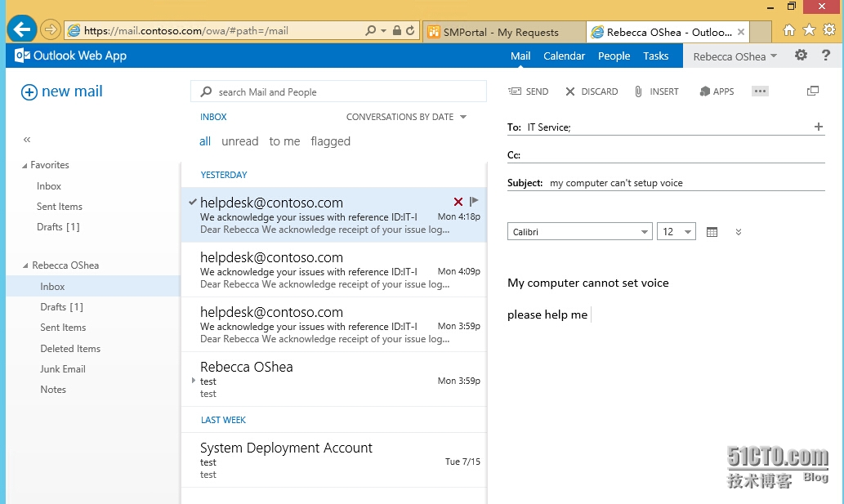This screenshot has width=844, height=504.
Task: Open more compose actions ellipsis
Action: pyautogui.click(x=760, y=91)
